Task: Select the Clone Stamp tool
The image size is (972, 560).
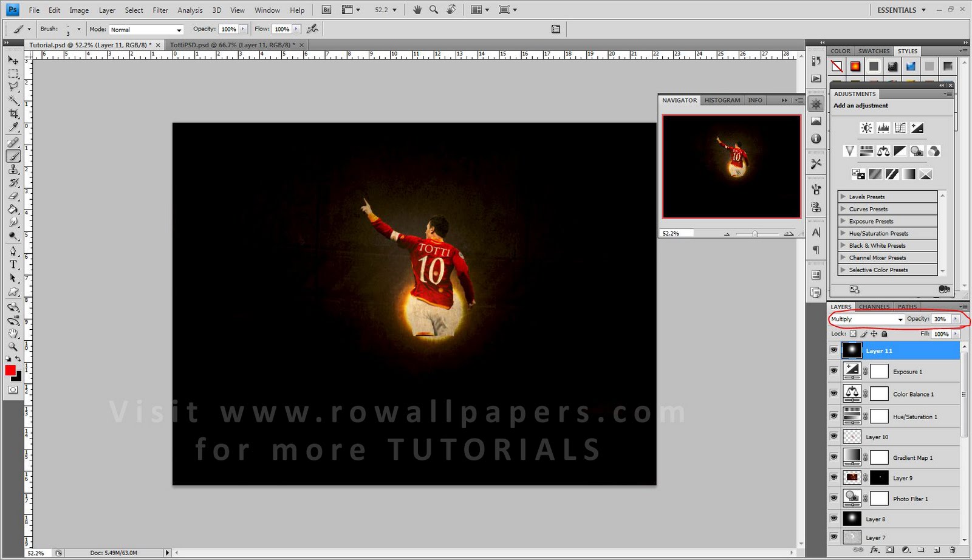Action: pyautogui.click(x=13, y=169)
